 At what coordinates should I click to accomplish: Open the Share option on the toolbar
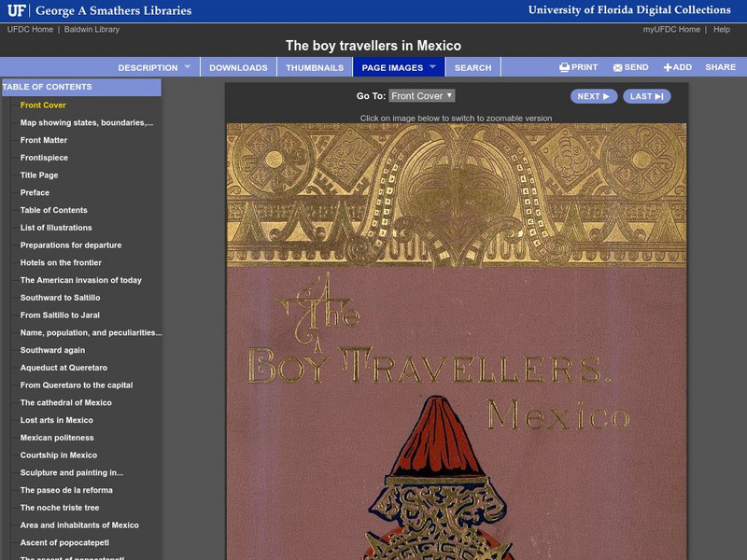tap(721, 67)
